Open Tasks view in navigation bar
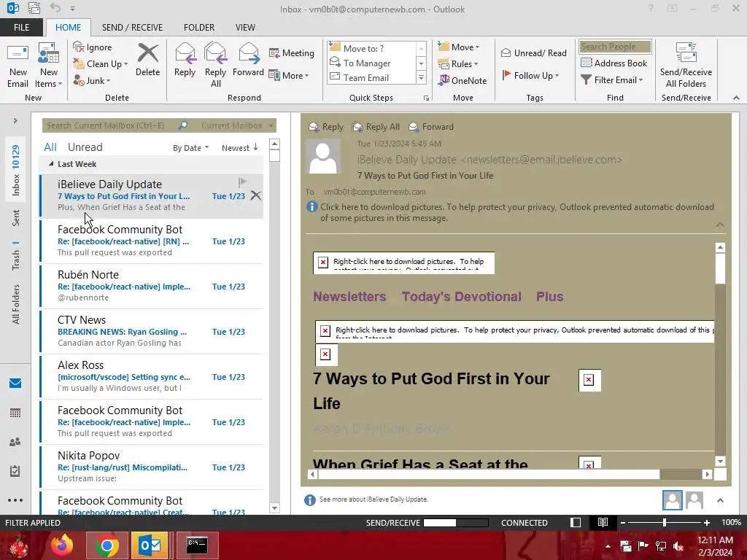Viewport: 747px width, 560px height. pos(15,472)
